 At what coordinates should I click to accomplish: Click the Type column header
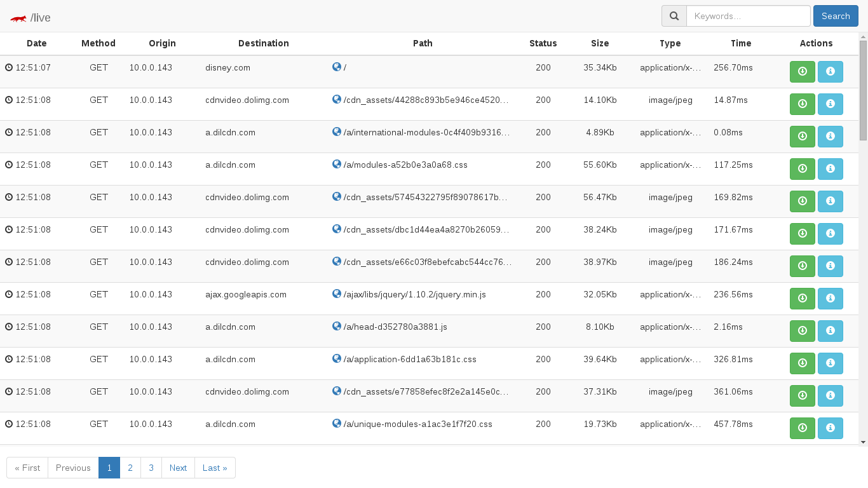[670, 43]
